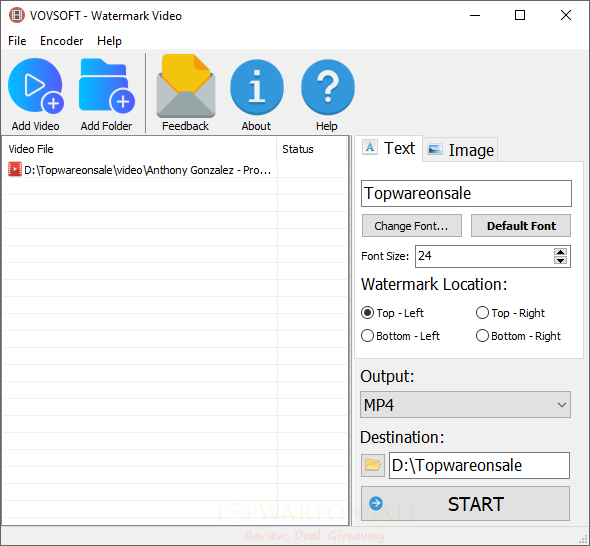The width and height of the screenshot is (590, 546).
Task: Click the Video File column header
Action: pos(139,149)
